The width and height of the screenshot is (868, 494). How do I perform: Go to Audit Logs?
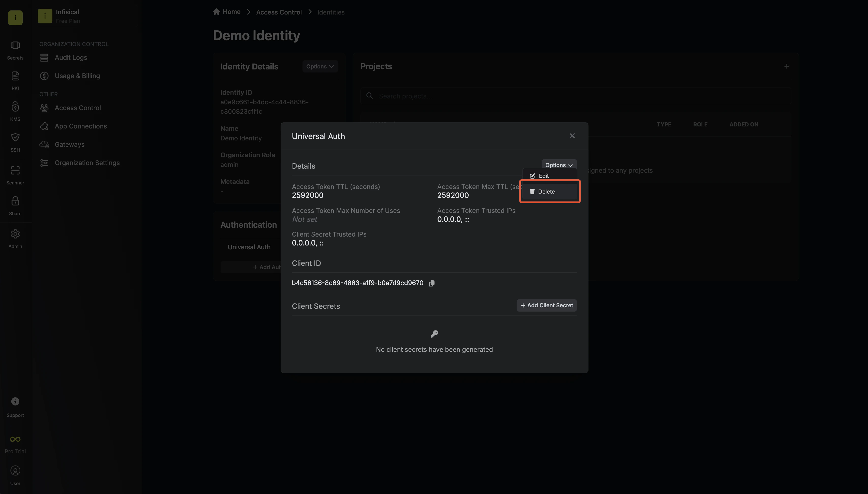pyautogui.click(x=71, y=58)
